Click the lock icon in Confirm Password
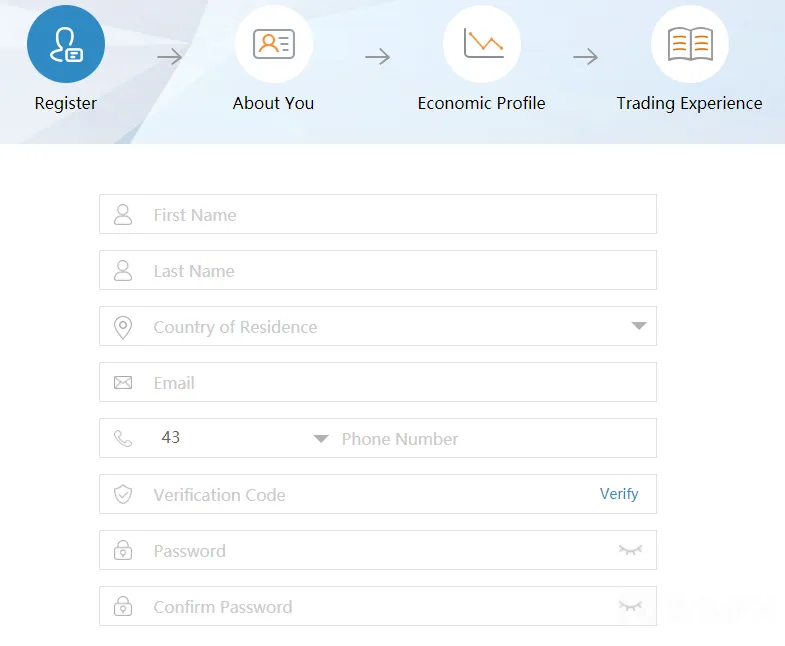The width and height of the screenshot is (785, 646). [123, 606]
